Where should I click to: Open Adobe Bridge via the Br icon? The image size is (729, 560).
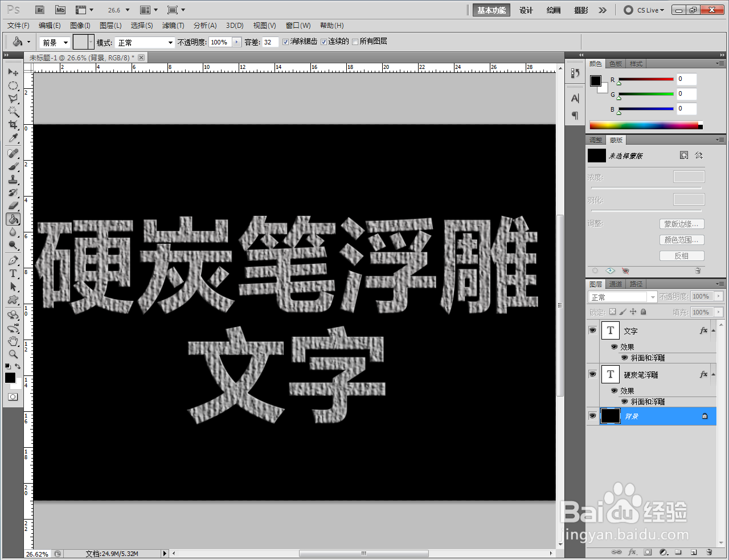point(39,10)
